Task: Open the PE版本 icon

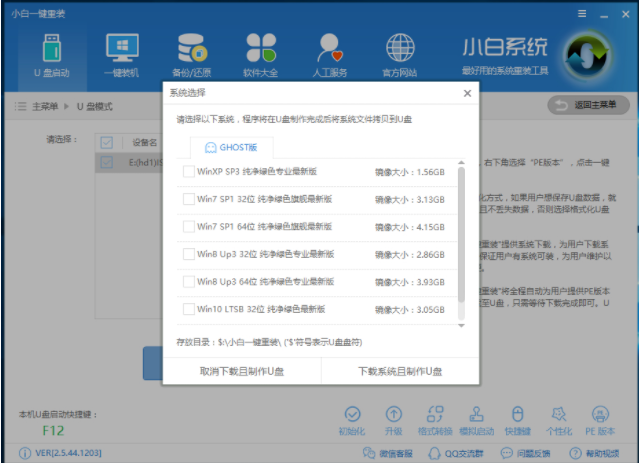Action: [x=599, y=417]
